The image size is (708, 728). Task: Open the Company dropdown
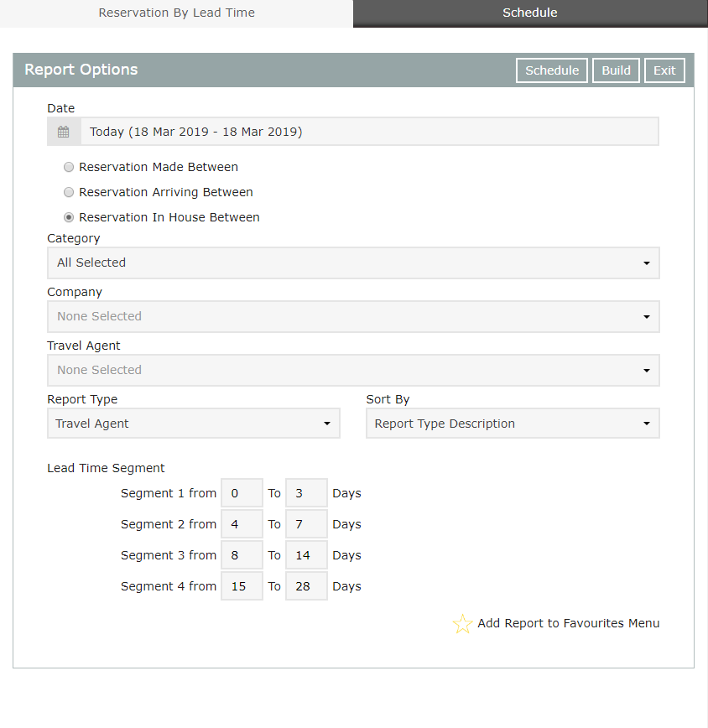click(353, 317)
